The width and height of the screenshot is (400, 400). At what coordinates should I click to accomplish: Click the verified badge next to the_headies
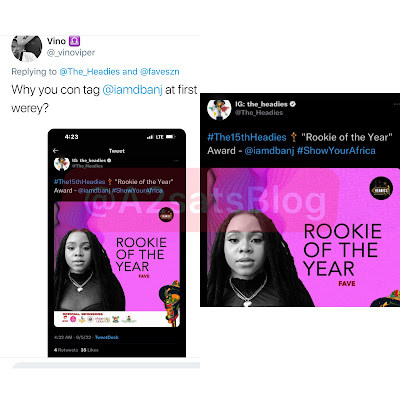tap(292, 104)
